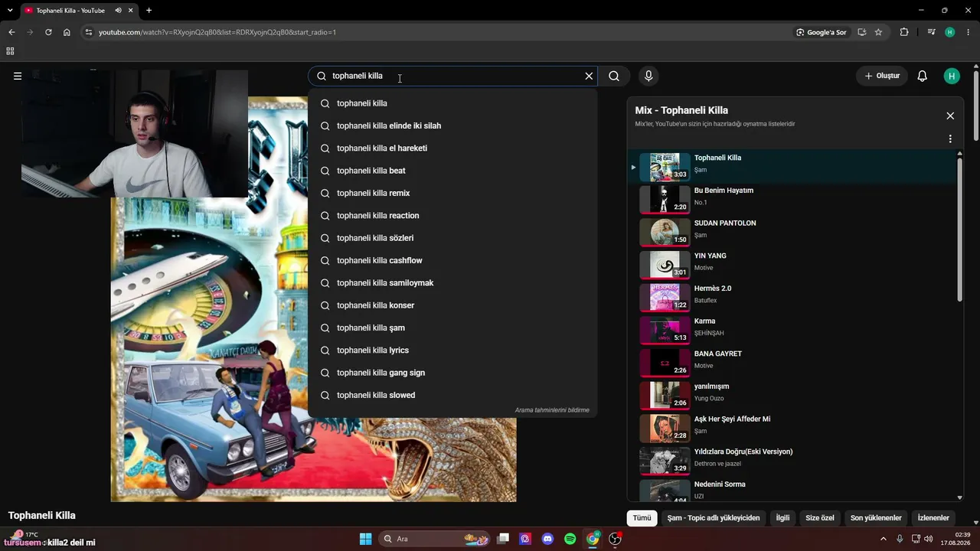The height and width of the screenshot is (551, 980).
Task: Select suggestion 'tophaneli killa cashflow'
Action: click(452, 260)
